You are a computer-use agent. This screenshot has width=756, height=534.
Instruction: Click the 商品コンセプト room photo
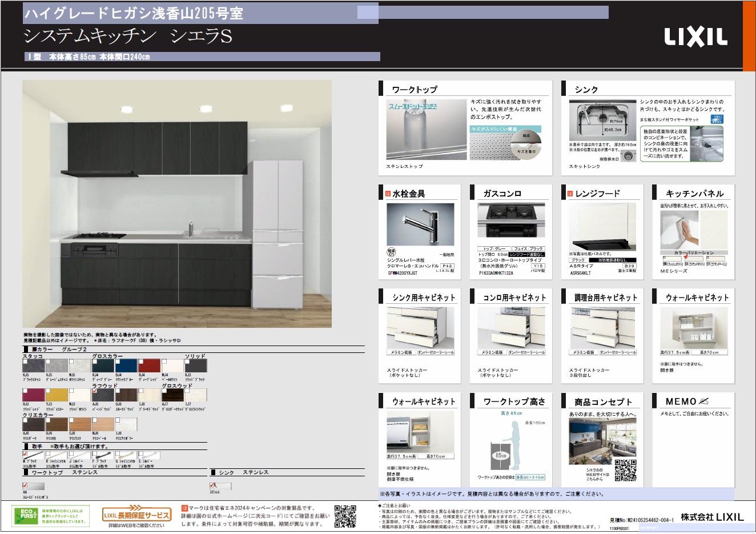tap(602, 441)
